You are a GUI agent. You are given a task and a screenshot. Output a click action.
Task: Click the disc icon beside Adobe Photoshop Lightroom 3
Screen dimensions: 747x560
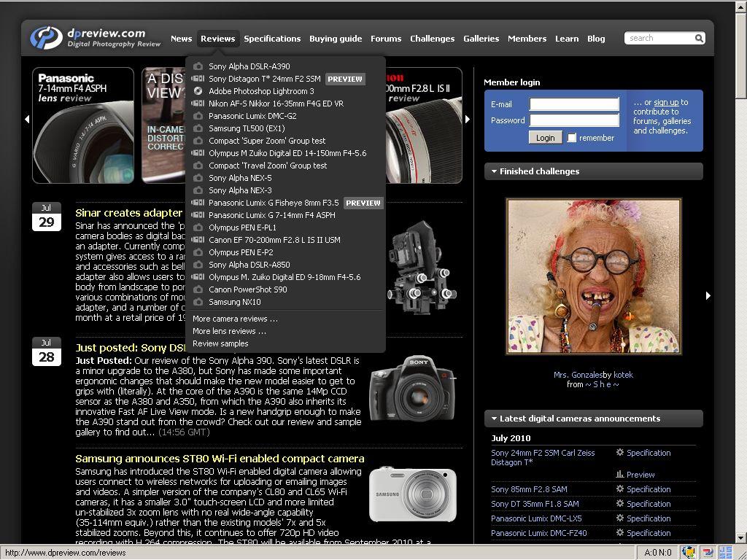[x=198, y=91]
